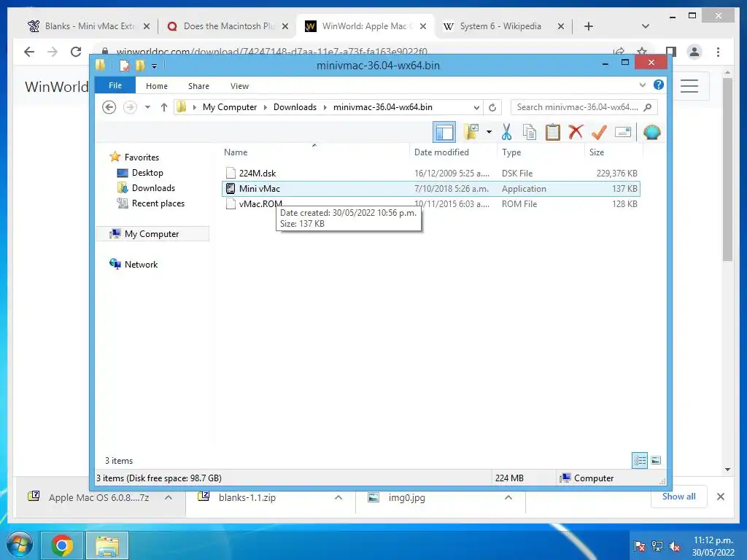Switch to System 6 - Wikipedia tab
Screen dimensions: 747x560
coord(500,26)
